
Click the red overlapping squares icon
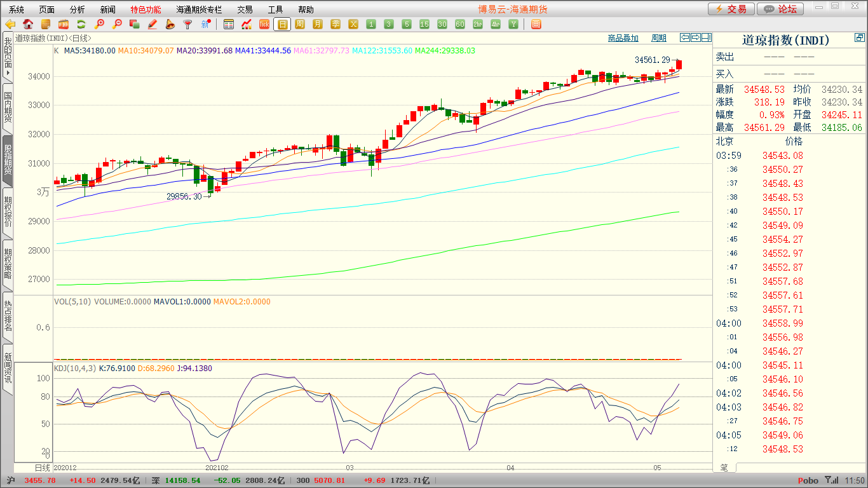(x=134, y=24)
